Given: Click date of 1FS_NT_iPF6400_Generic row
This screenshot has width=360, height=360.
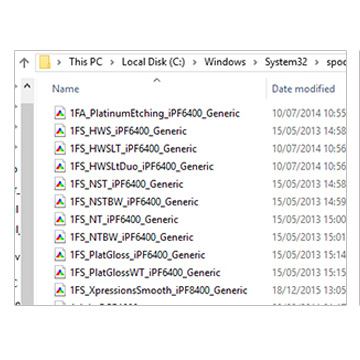Looking at the screenshot, I should point(309,220).
